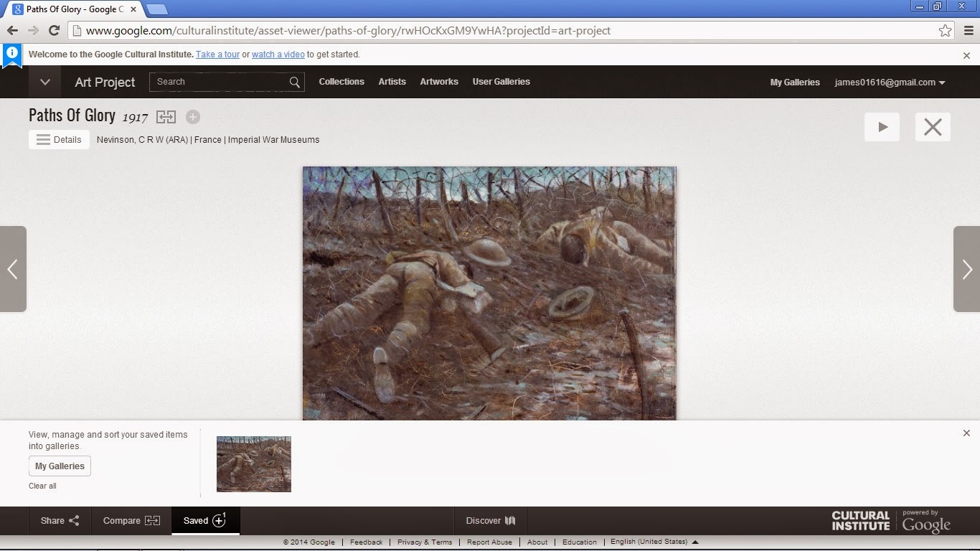Navigate to the Artists section
Viewport: 980px width, 551px height.
tap(392, 82)
